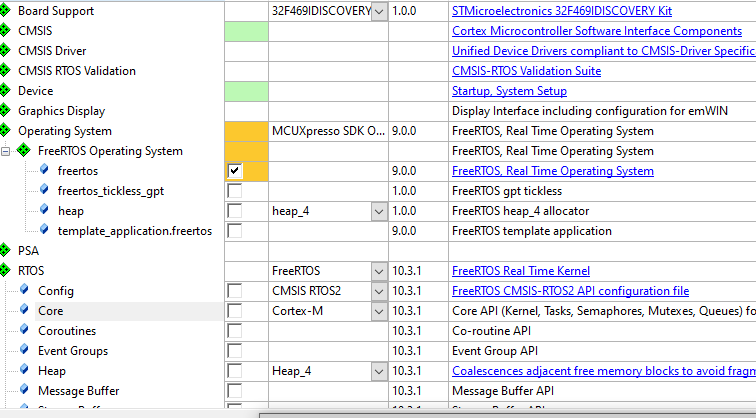The height and width of the screenshot is (418, 756).
Task: Click the 'Co-routine API' description text
Action: 491,331
